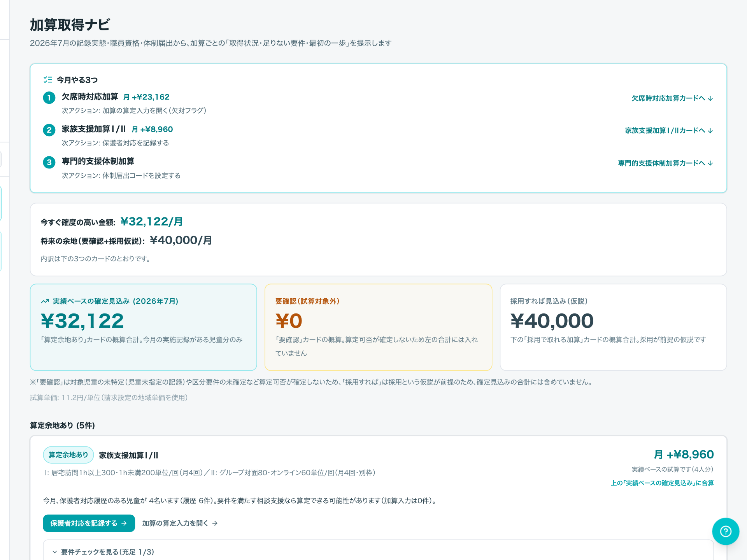Click the help question-mark floating button
Screen dimensions: 747x560
726,531
